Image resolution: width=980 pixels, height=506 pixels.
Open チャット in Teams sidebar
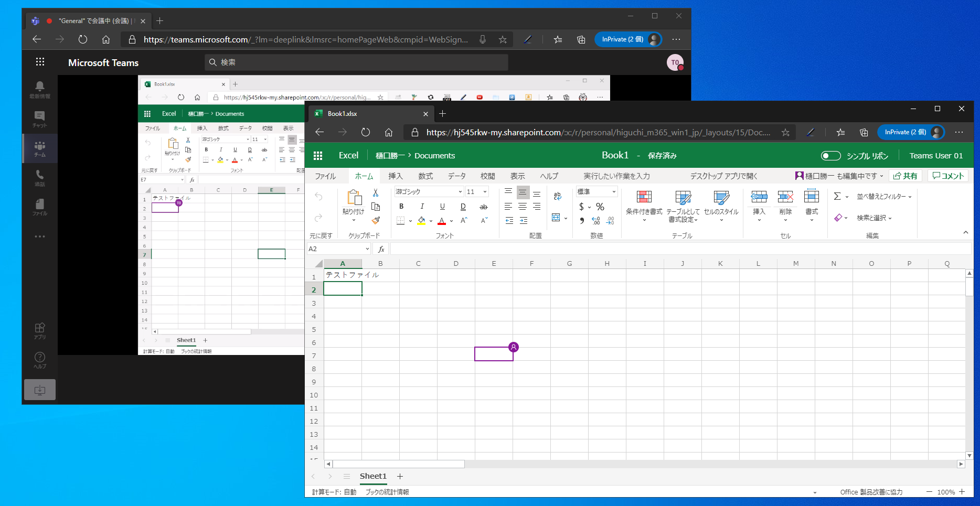click(40, 120)
